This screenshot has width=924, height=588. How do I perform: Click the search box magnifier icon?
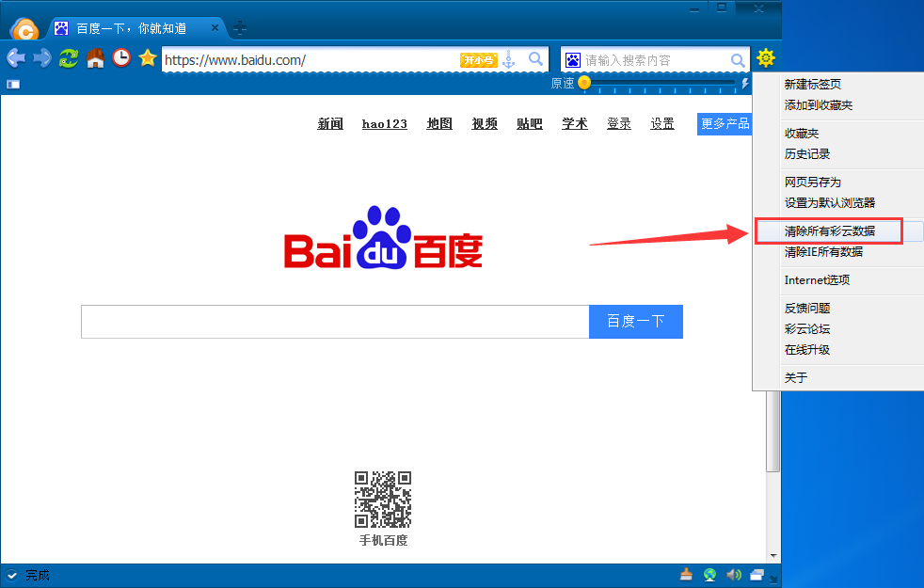coord(738,60)
